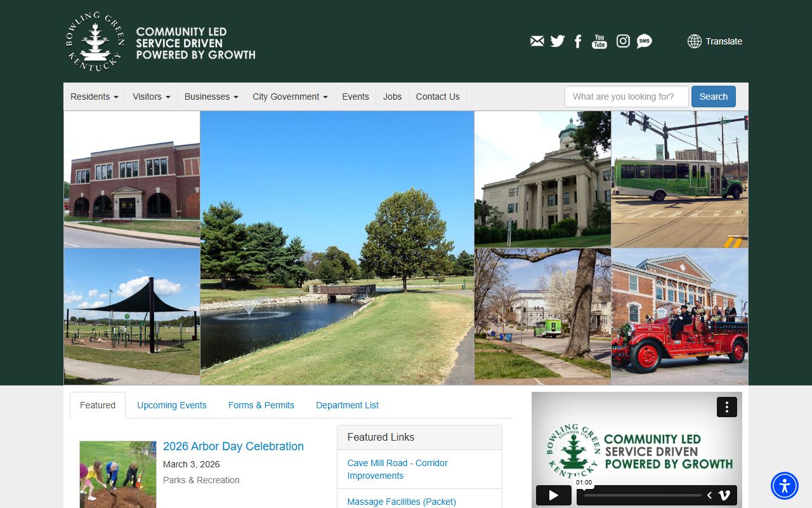Image resolution: width=812 pixels, height=508 pixels.
Task: Click the SMS speech bubble icon
Action: click(x=644, y=41)
